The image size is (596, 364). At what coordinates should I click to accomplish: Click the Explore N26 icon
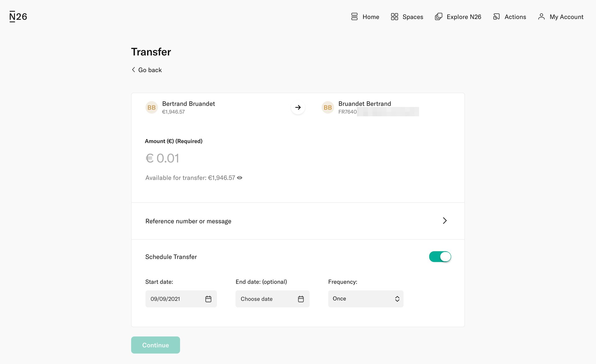[438, 16]
